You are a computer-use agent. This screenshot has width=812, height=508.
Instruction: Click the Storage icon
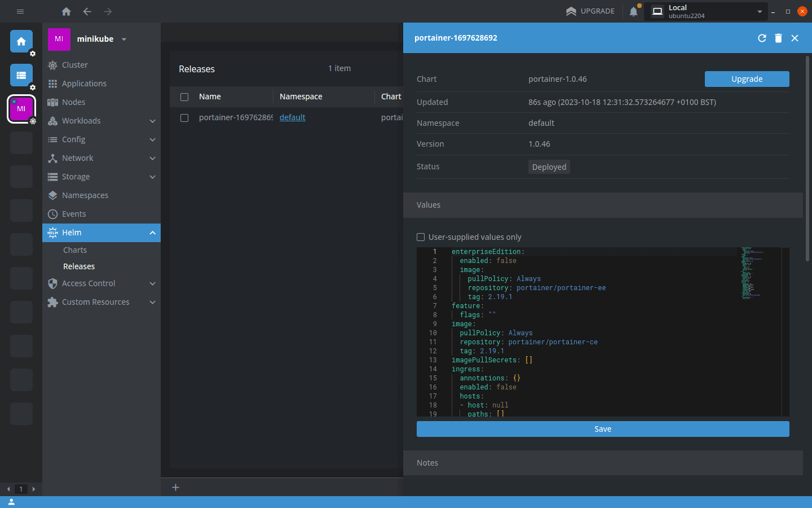tap(52, 177)
